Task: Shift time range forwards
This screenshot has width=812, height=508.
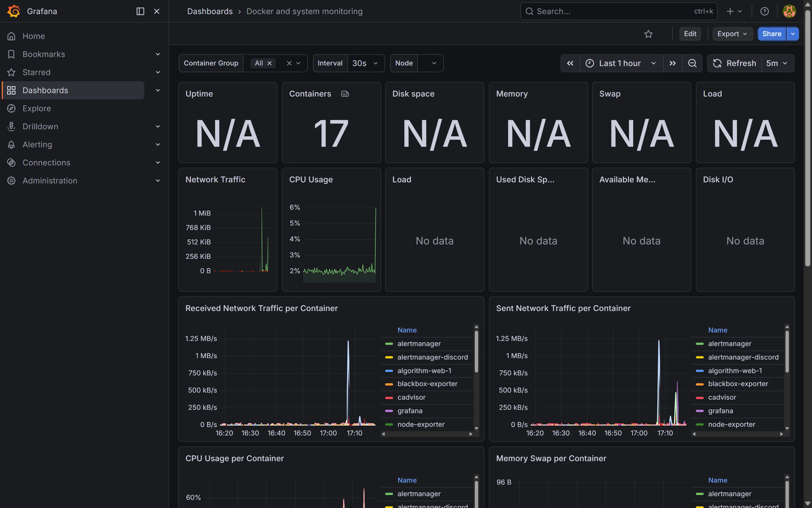Action: (x=672, y=63)
